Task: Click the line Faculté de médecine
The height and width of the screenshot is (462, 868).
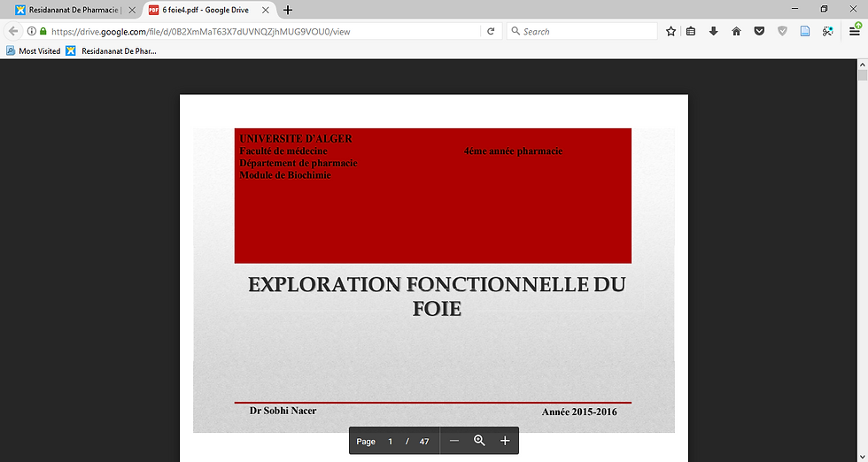Action: 283,151
